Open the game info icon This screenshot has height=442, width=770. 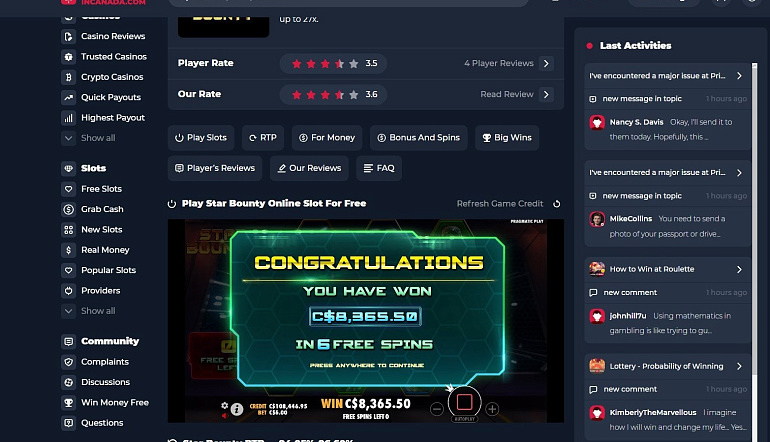(x=237, y=409)
